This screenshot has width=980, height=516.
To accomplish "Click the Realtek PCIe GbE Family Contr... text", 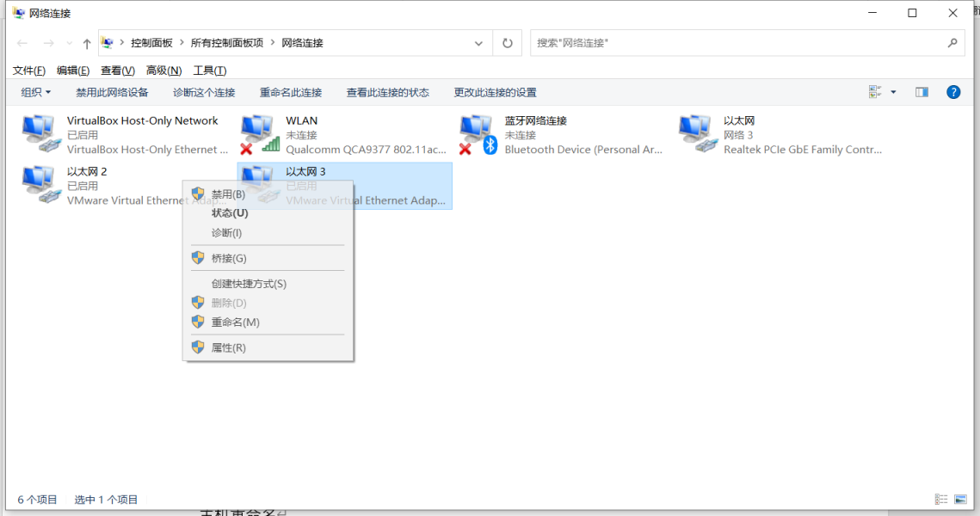I will (x=803, y=150).
